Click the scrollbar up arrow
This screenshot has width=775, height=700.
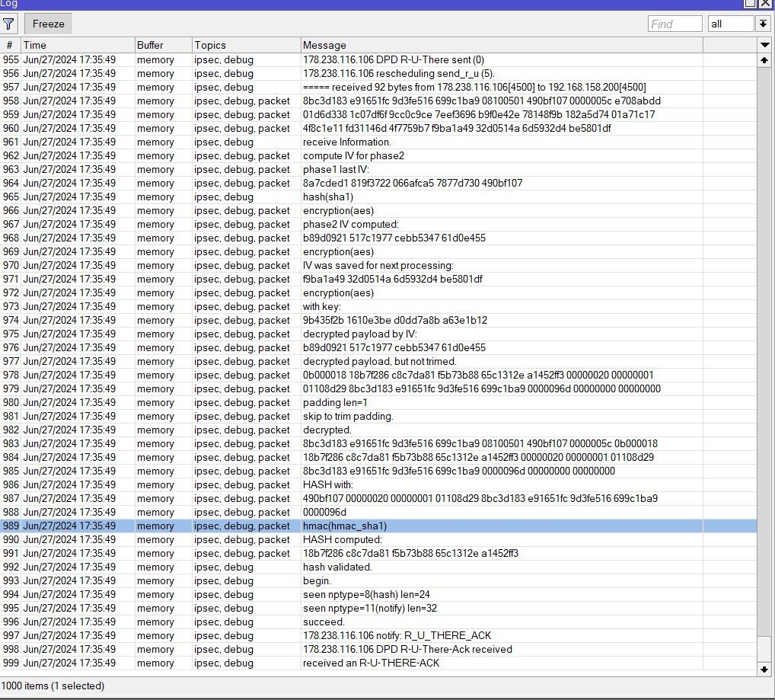click(765, 59)
